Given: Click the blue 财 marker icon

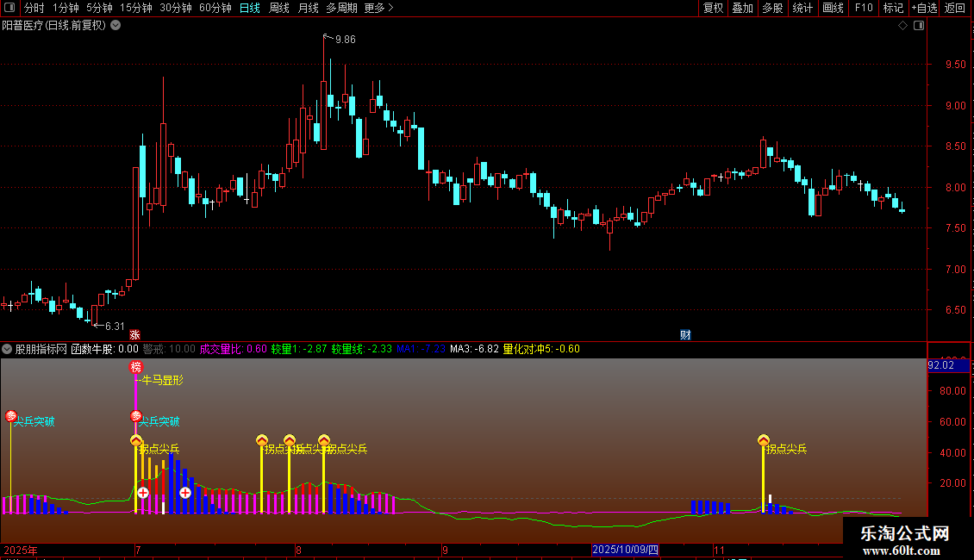Looking at the screenshot, I should 685,335.
